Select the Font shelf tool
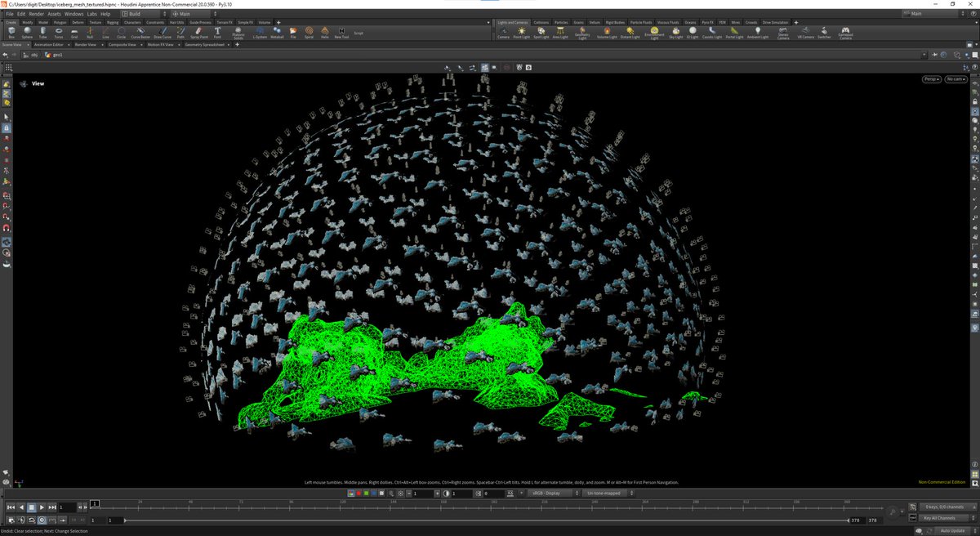The width and height of the screenshot is (980, 536). tap(217, 33)
